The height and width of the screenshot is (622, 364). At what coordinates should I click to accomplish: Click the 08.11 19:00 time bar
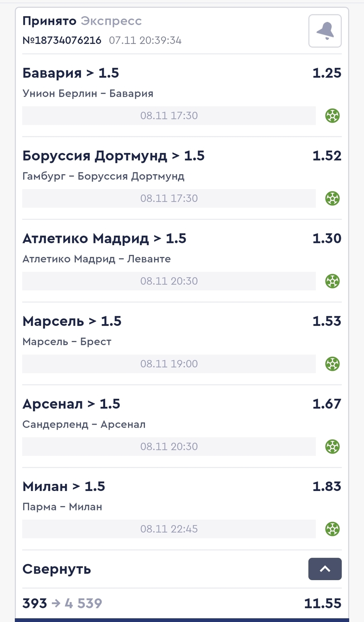[169, 364]
